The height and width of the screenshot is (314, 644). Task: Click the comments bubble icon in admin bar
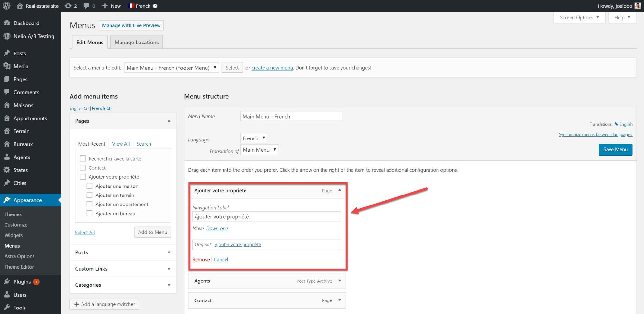tap(86, 6)
